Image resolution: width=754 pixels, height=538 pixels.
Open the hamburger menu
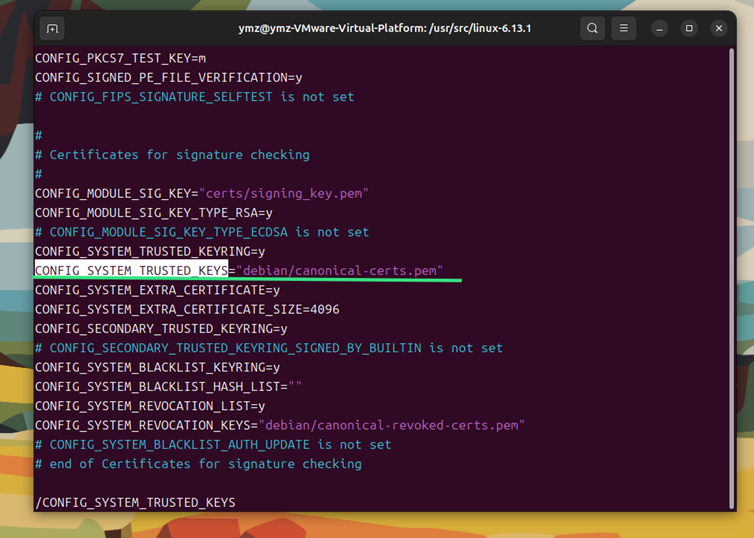pos(624,29)
